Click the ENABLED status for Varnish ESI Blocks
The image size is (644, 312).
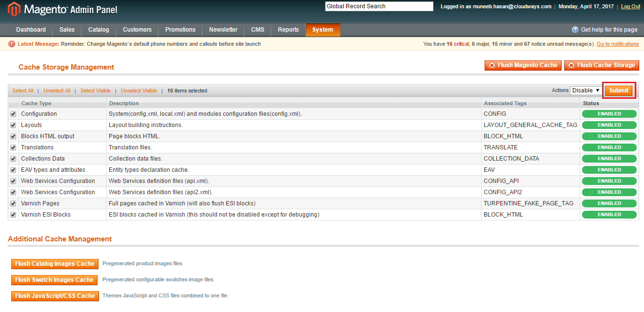(609, 215)
